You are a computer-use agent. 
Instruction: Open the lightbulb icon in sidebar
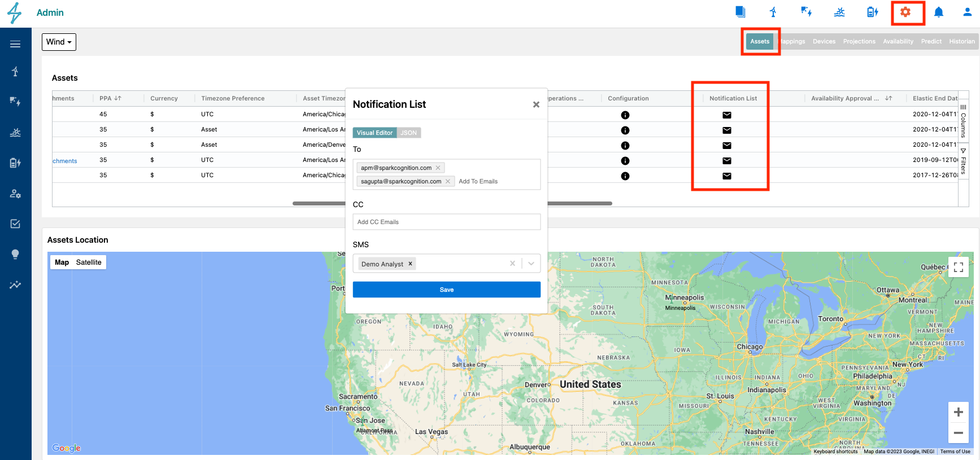pyautogui.click(x=15, y=254)
